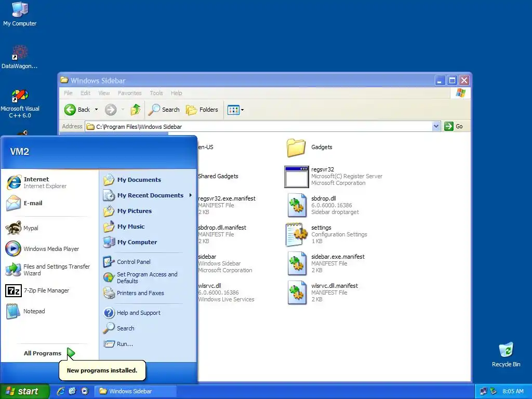
Task: Open the Run dialog entry
Action: click(148, 344)
